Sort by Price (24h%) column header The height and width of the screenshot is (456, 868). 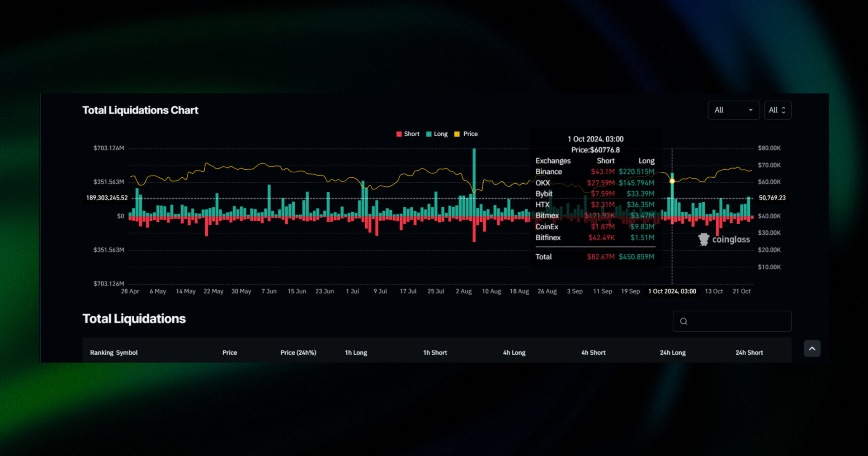click(298, 352)
